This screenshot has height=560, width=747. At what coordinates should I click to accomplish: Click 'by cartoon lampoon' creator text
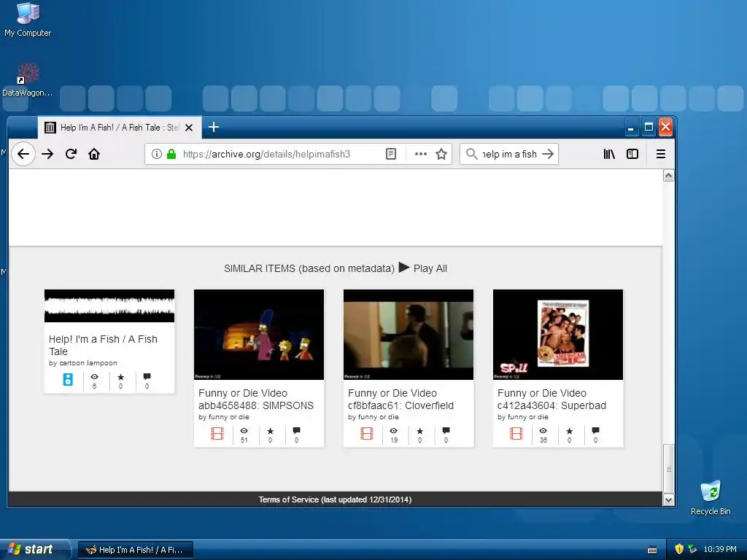tap(83, 363)
